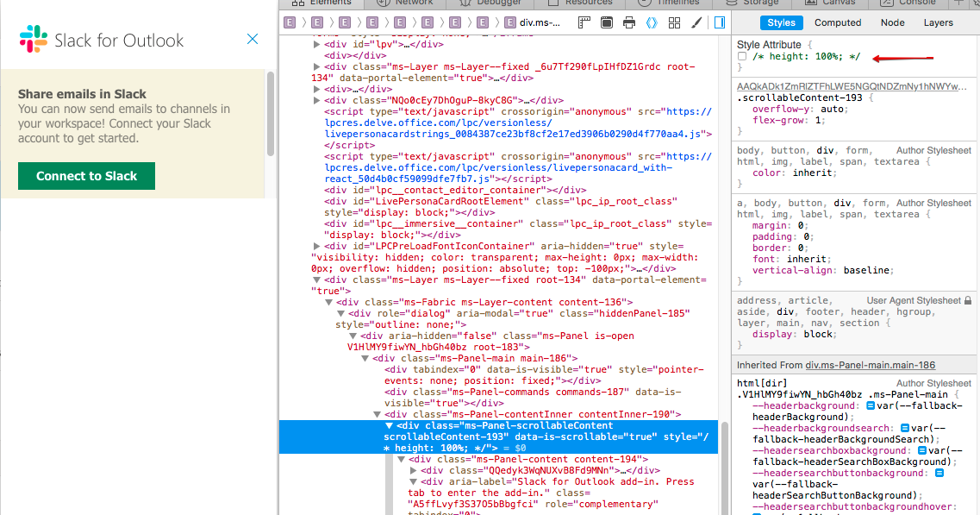Open the Debugger inspector tab
The height and width of the screenshot is (515, 980).
coord(490,3)
